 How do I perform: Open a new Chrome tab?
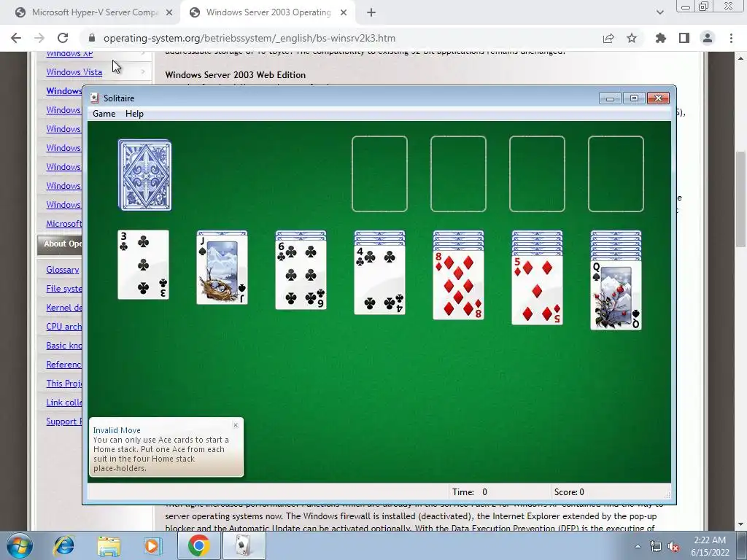(x=371, y=13)
